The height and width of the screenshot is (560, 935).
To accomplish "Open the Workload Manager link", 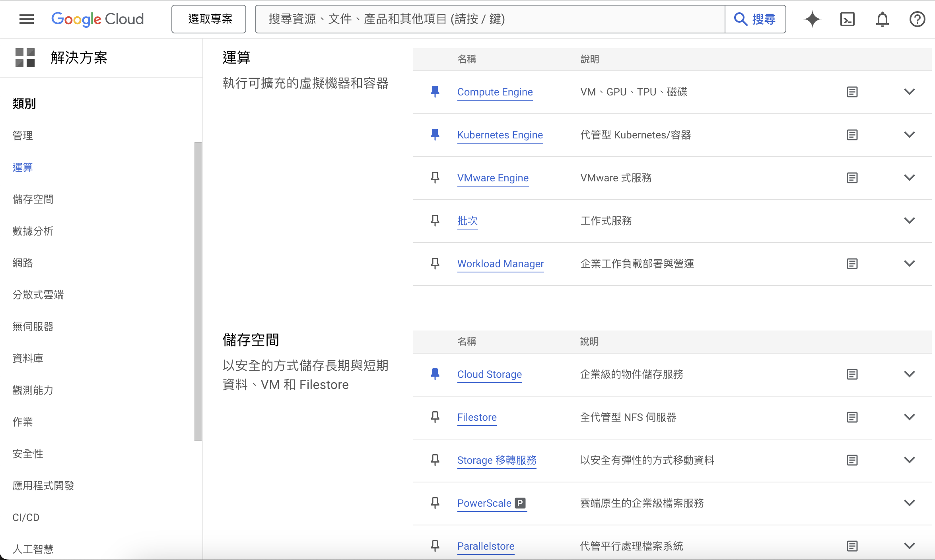I will click(x=500, y=264).
